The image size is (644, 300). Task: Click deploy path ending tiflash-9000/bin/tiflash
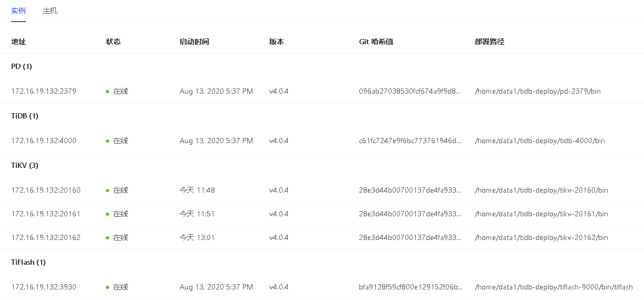(x=553, y=287)
